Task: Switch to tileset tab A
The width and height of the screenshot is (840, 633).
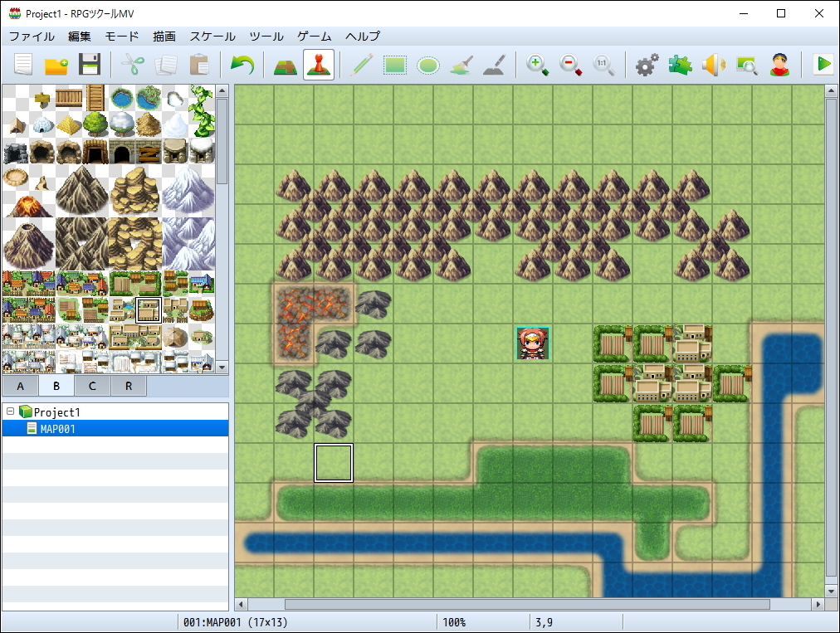Action: [x=21, y=386]
